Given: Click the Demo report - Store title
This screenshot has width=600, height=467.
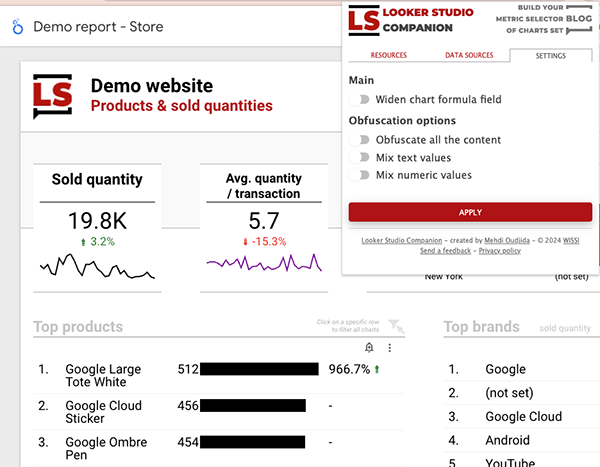Looking at the screenshot, I should [x=98, y=27].
